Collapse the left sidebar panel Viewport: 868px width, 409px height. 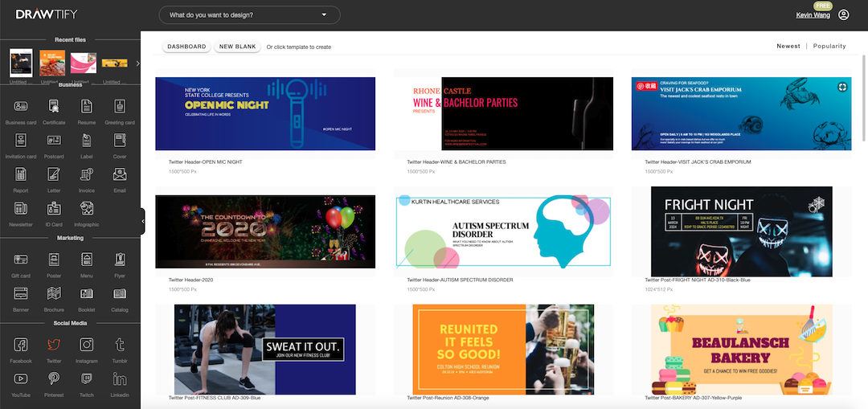(x=143, y=222)
